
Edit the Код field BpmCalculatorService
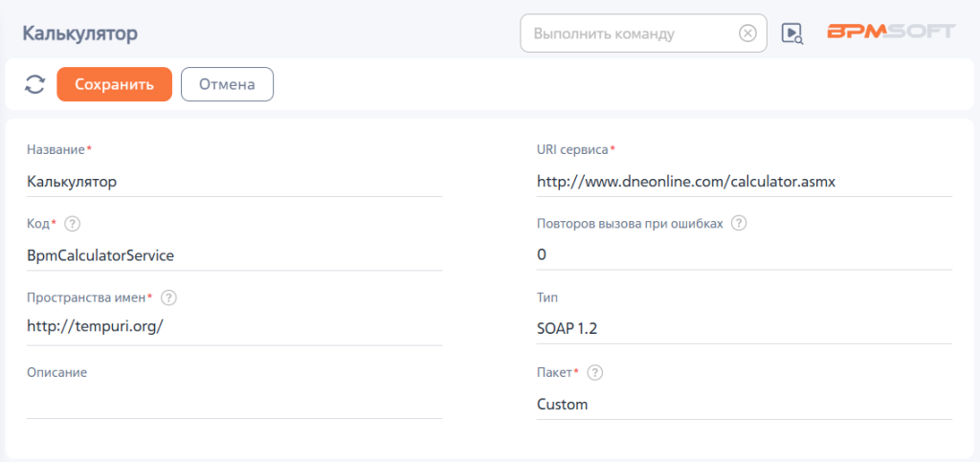click(235, 256)
